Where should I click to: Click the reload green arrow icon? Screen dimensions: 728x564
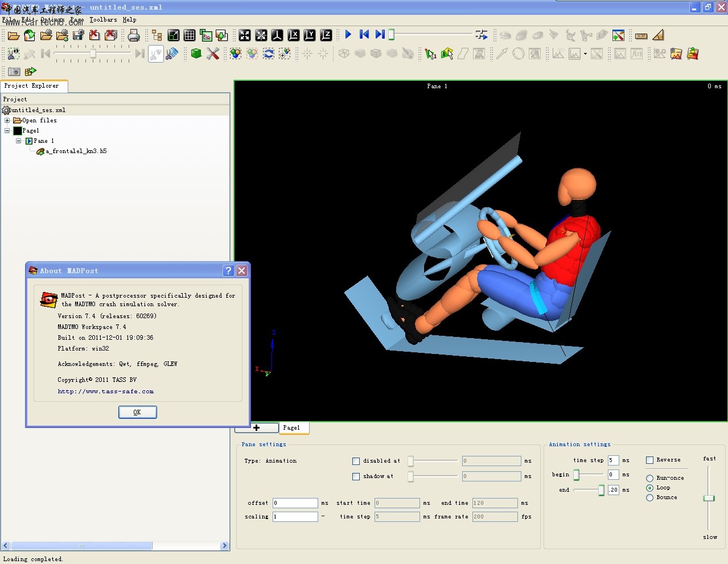(30, 35)
